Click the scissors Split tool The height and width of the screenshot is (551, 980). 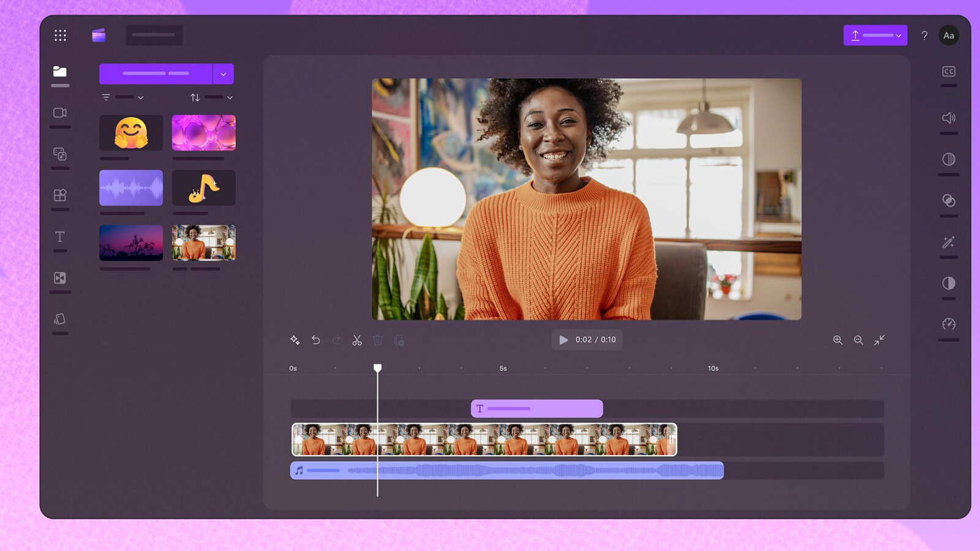click(357, 340)
